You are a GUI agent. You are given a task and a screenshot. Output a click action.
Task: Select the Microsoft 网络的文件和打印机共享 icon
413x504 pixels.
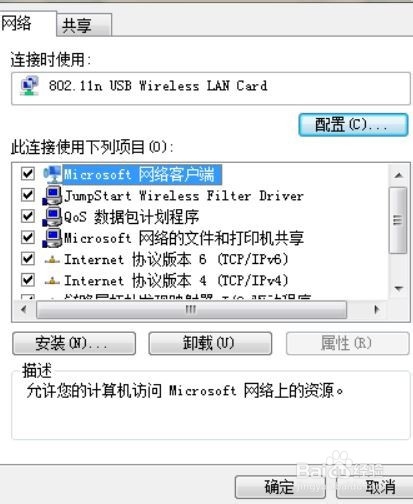click(52, 238)
